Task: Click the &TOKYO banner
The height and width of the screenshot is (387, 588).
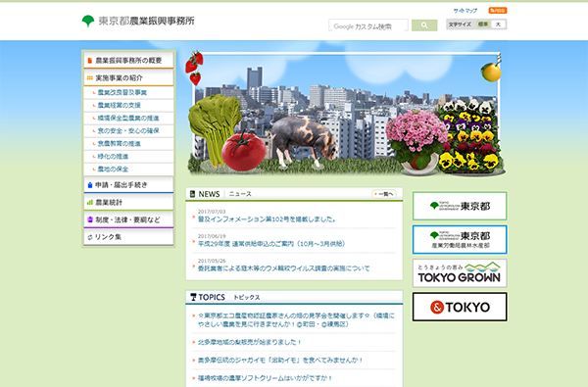Action: [460, 307]
